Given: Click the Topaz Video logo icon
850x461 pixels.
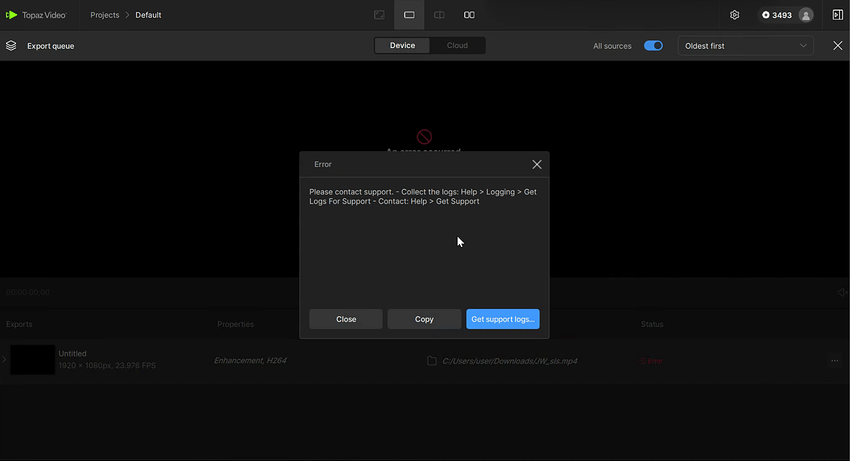Looking at the screenshot, I should pos(12,15).
